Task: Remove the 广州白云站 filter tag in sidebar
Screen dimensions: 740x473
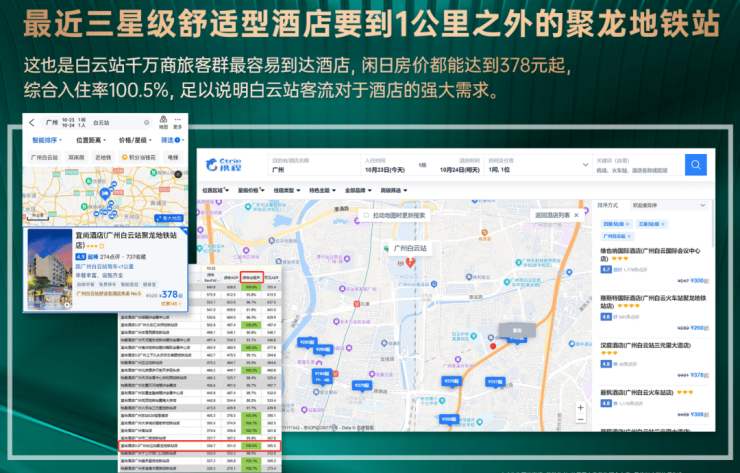Action: tap(629, 236)
